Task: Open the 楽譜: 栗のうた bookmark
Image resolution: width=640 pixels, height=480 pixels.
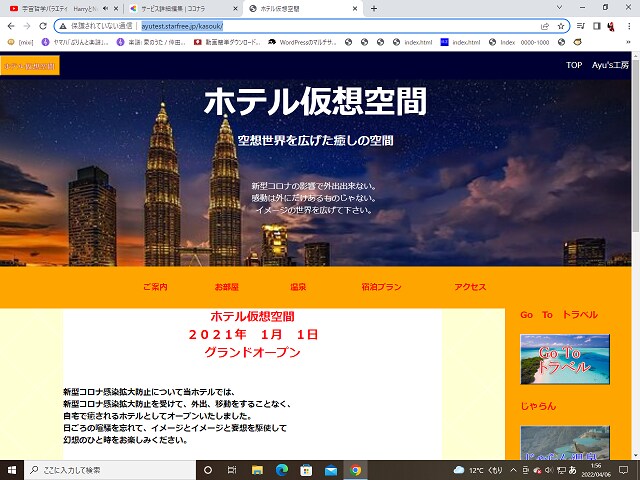Action: 151,42
